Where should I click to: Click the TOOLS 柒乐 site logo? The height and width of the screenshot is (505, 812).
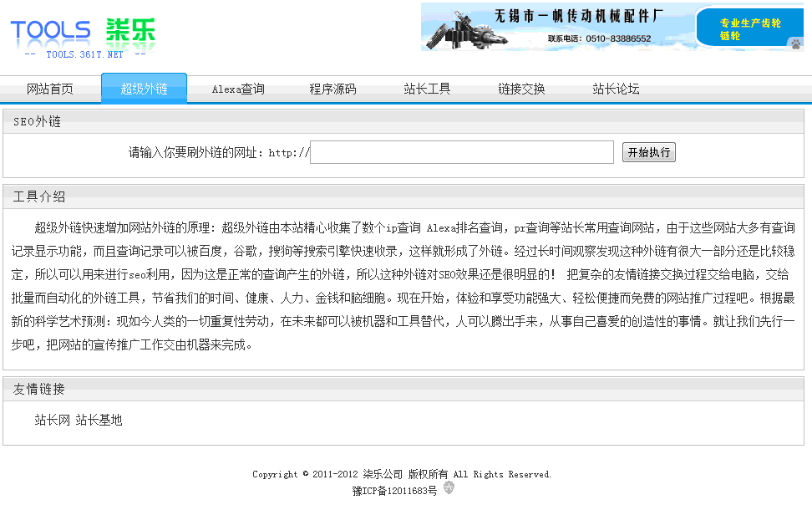click(x=83, y=32)
